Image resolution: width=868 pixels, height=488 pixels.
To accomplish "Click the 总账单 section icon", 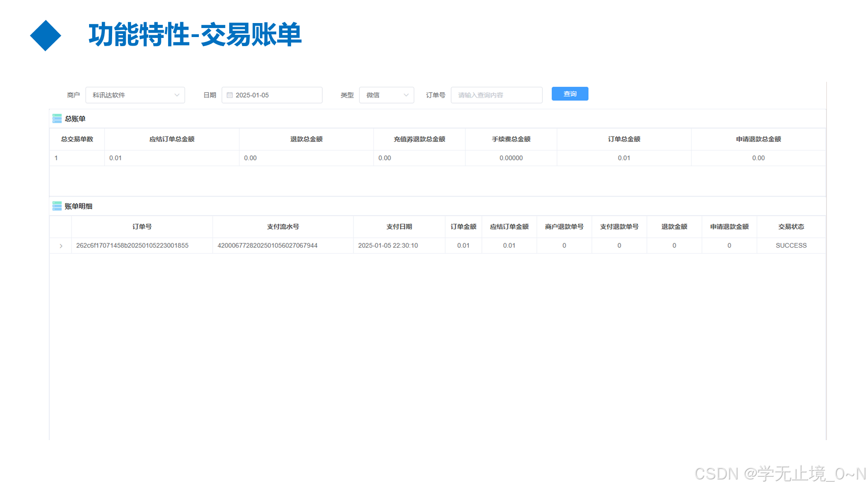I will tap(57, 118).
